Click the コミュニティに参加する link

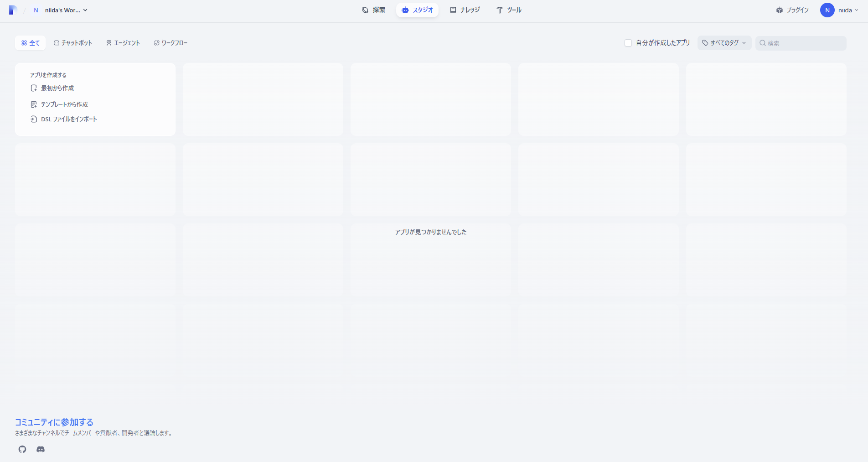click(x=53, y=422)
